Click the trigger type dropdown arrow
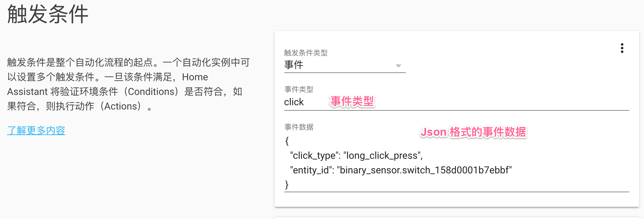The width and height of the screenshot is (644, 219). [398, 66]
